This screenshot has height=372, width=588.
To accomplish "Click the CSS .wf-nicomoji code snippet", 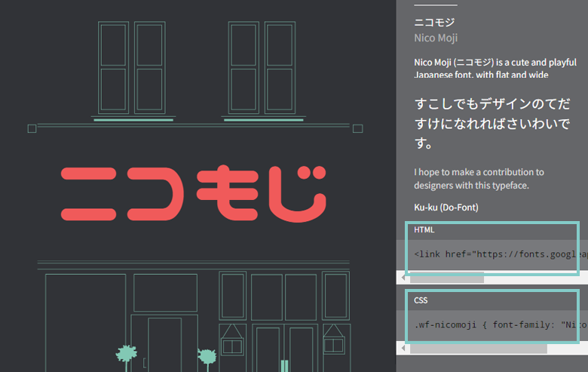I will click(501, 324).
